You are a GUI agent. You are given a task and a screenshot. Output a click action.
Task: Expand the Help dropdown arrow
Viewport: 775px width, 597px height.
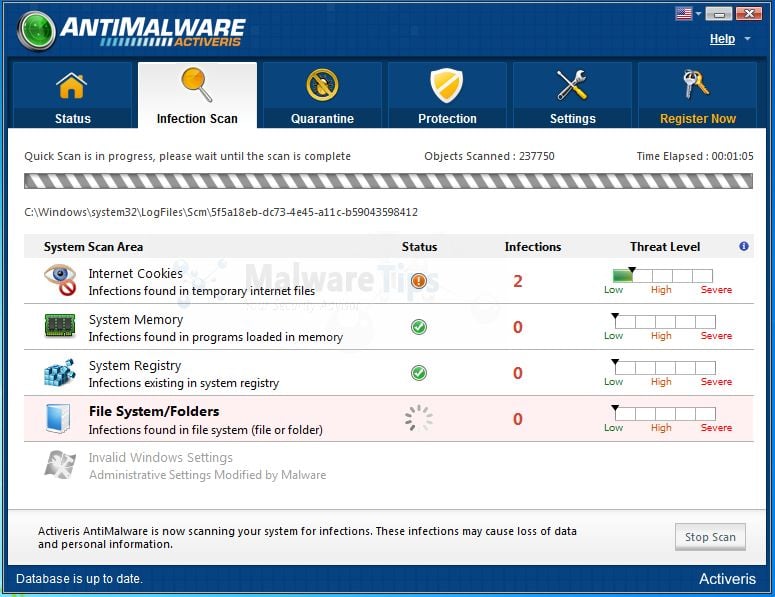(x=747, y=39)
